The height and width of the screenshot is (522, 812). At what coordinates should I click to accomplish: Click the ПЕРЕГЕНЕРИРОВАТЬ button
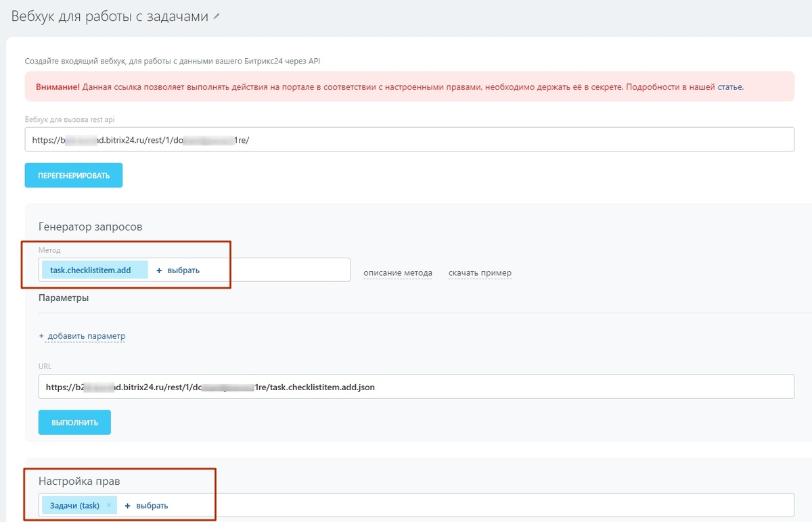tap(74, 175)
